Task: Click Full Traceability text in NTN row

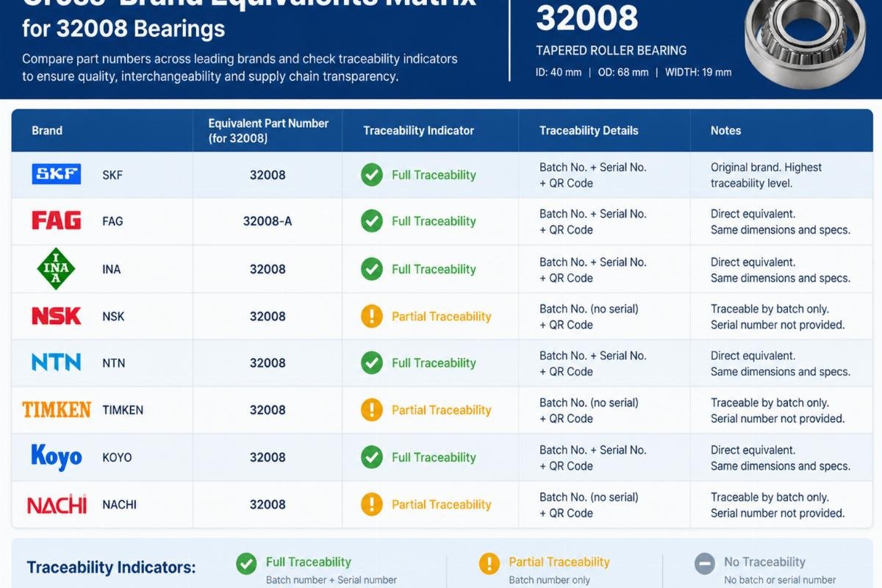Action: 434,363
